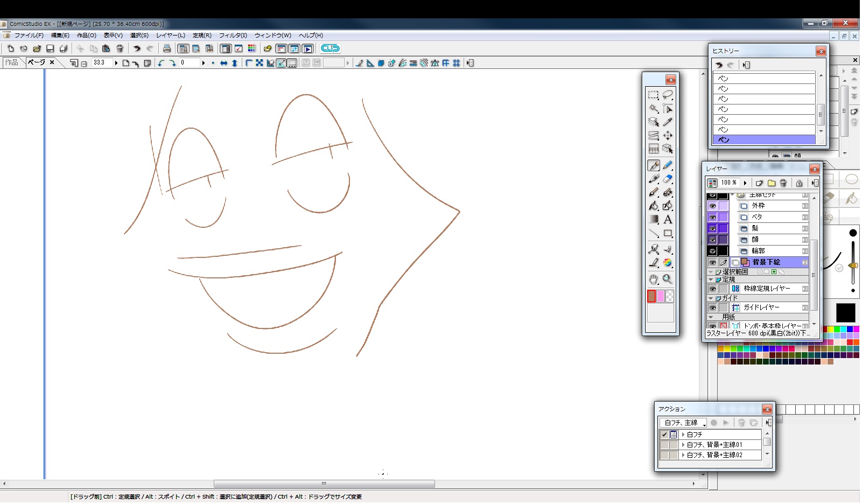This screenshot has height=504, width=862.
Task: Select the gradient tool
Action: pyautogui.click(x=653, y=220)
